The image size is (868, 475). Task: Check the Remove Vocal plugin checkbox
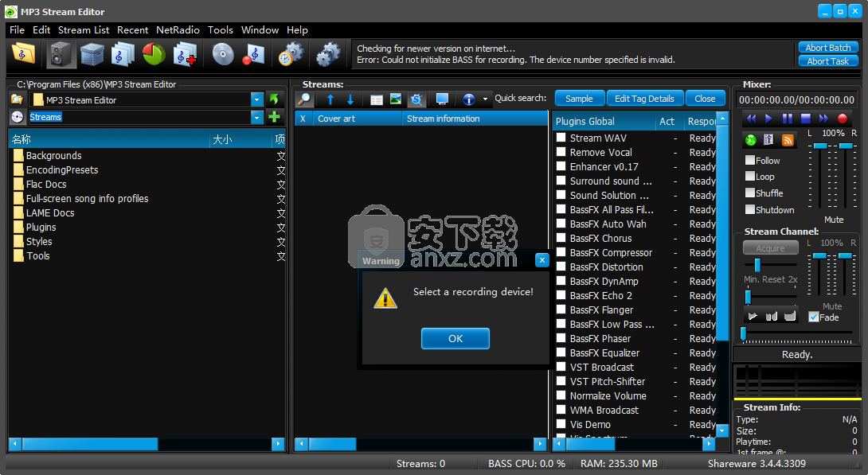(561, 151)
